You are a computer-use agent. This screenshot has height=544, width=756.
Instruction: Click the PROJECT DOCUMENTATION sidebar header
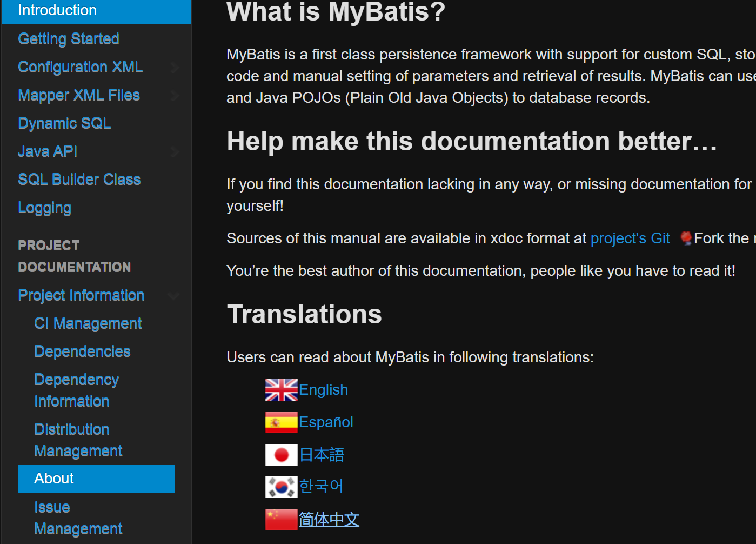(x=75, y=256)
